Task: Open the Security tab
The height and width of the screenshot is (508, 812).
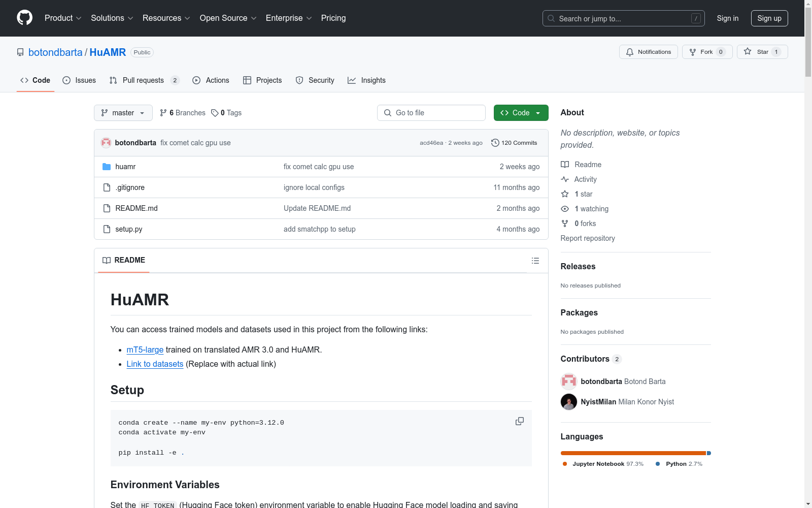Action: [315, 80]
